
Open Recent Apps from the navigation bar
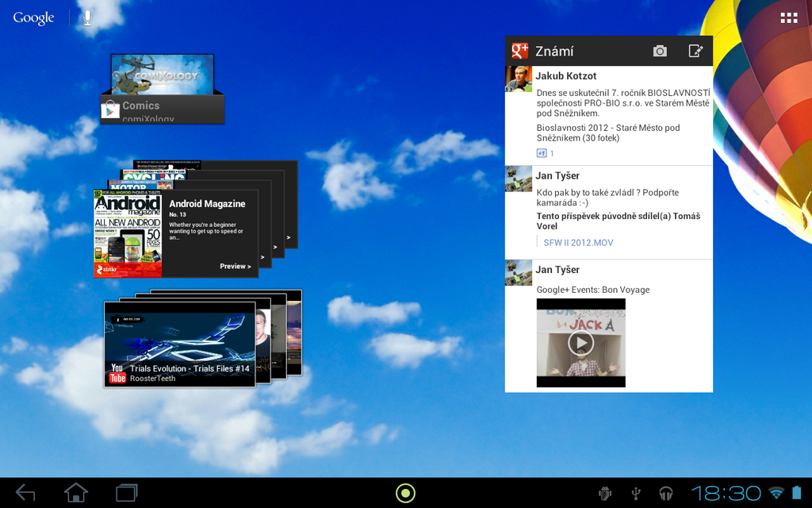point(124,492)
